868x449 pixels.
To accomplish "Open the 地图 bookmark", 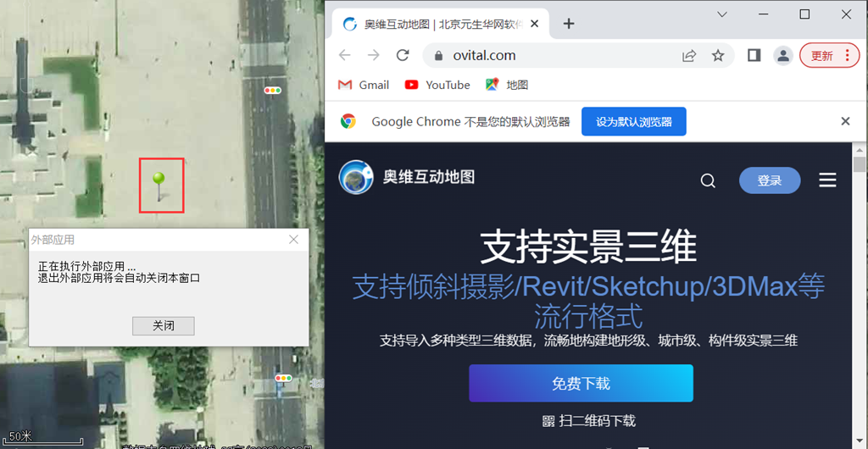I will point(507,85).
